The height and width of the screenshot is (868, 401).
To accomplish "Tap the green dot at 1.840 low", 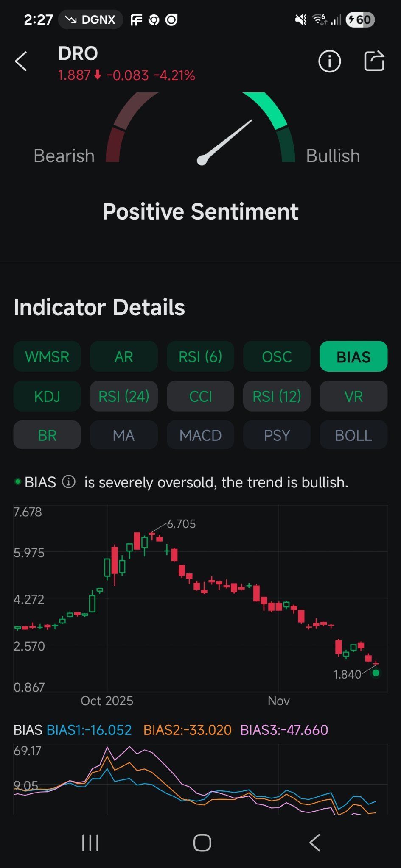I will 376,673.
